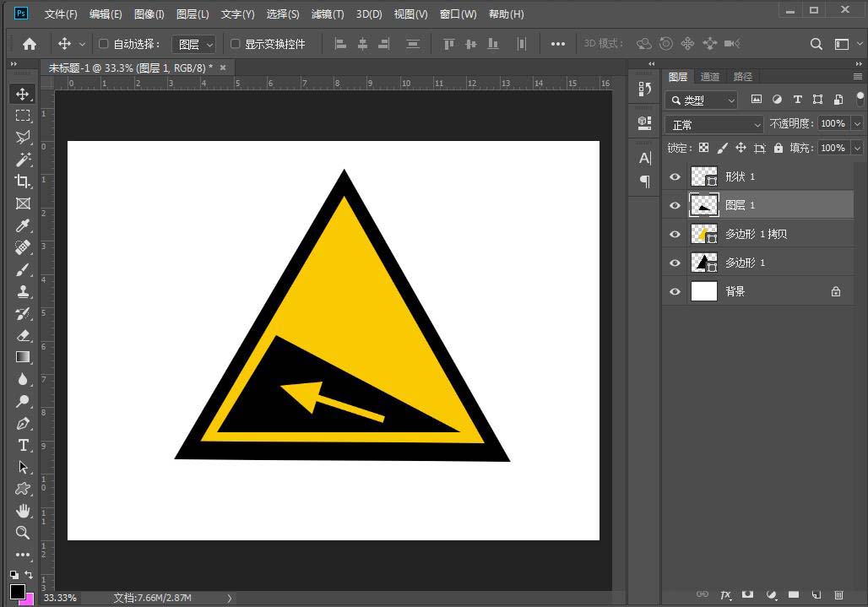Expand the 不透明度 opacity dropdown arrow
868x607 pixels.
pyautogui.click(x=857, y=124)
